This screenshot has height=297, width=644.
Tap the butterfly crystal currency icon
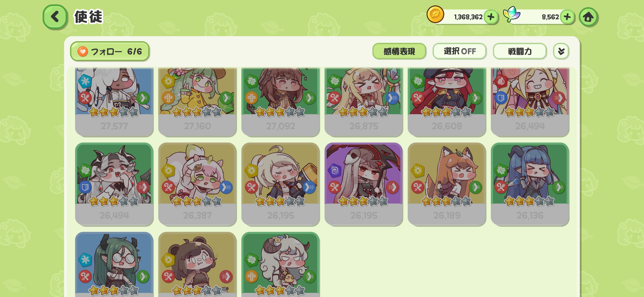coord(512,15)
